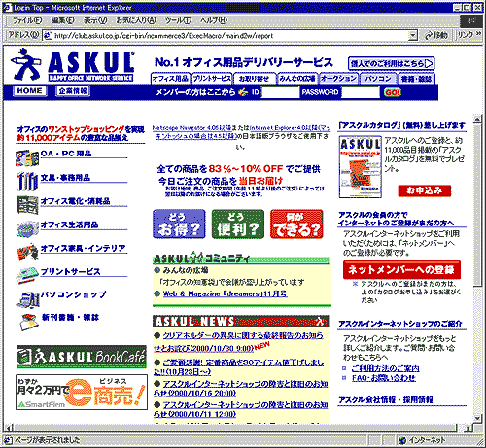486x448 pixels.
Task: Open the ツール(T) menu
Action: (x=178, y=20)
